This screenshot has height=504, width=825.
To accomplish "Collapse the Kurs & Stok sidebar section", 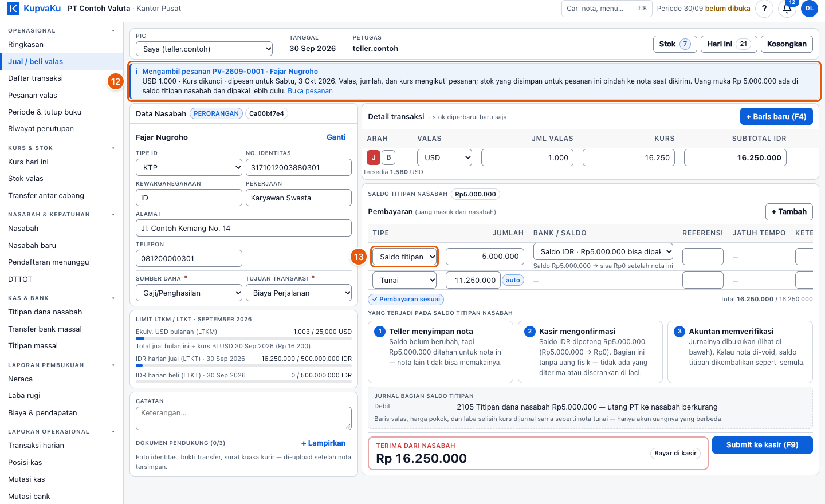I will [x=113, y=148].
